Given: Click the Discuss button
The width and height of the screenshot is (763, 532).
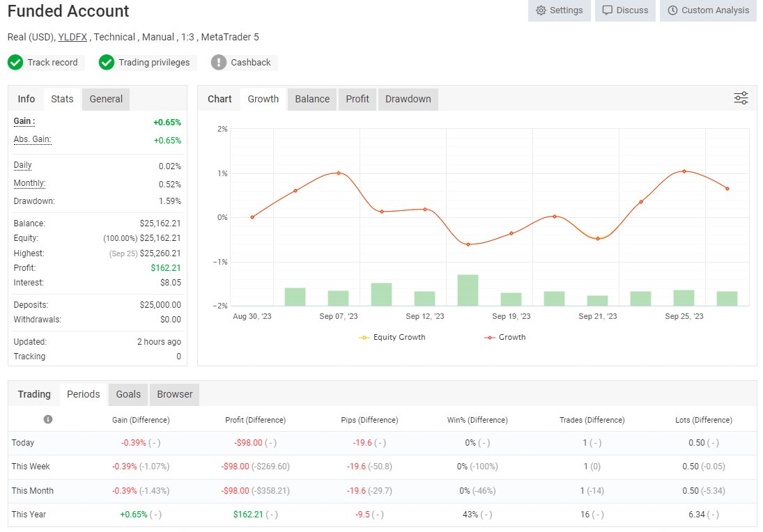Looking at the screenshot, I should coord(625,10).
